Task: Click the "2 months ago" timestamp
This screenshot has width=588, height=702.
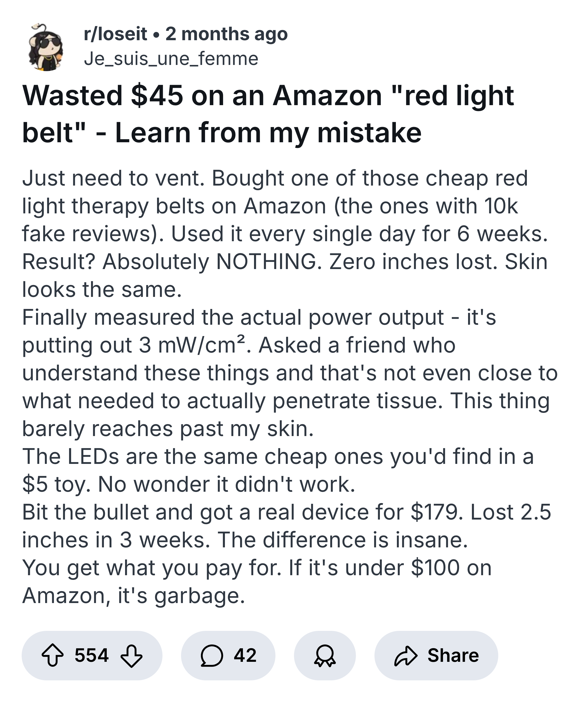Action: point(226,34)
